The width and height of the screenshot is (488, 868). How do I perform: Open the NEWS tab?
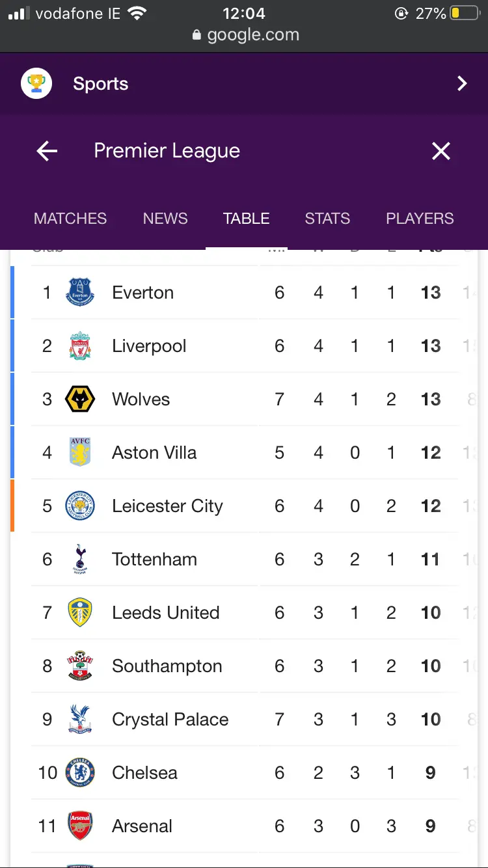pos(165,219)
